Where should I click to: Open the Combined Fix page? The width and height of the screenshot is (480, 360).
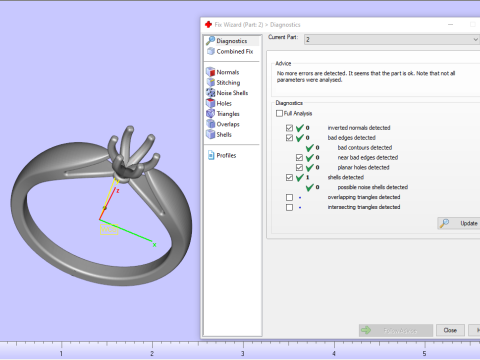235,51
